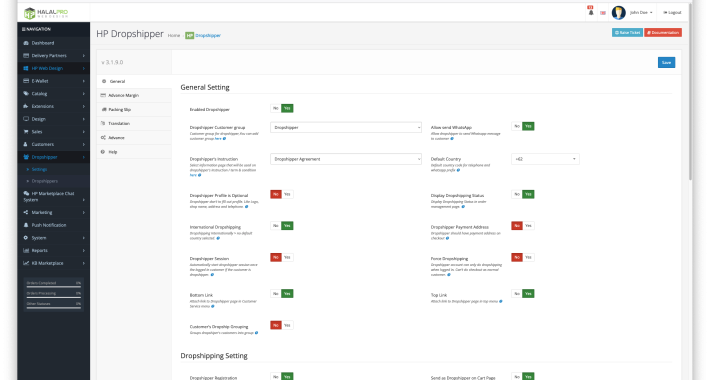
Task: Click the language flag icon
Action: pyautogui.click(x=603, y=13)
